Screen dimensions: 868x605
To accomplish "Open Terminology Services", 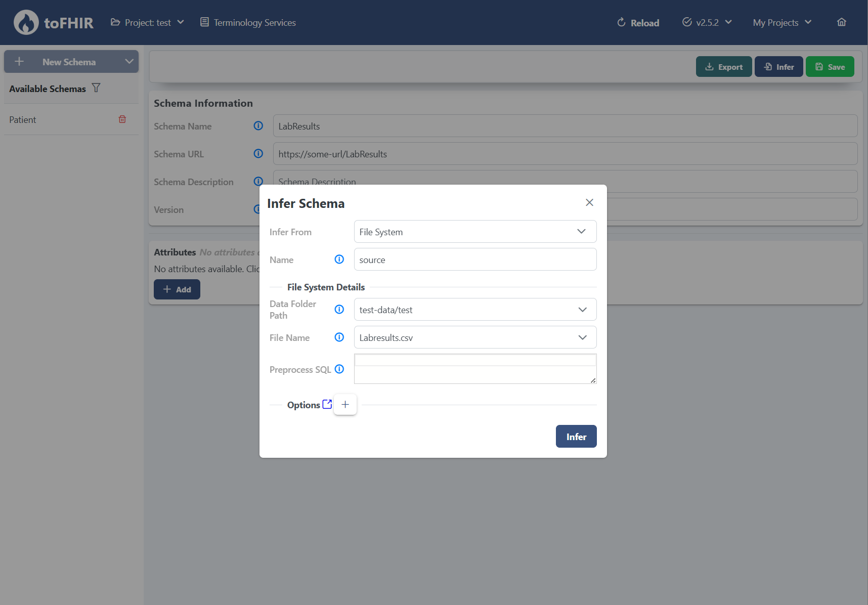I will coord(248,22).
